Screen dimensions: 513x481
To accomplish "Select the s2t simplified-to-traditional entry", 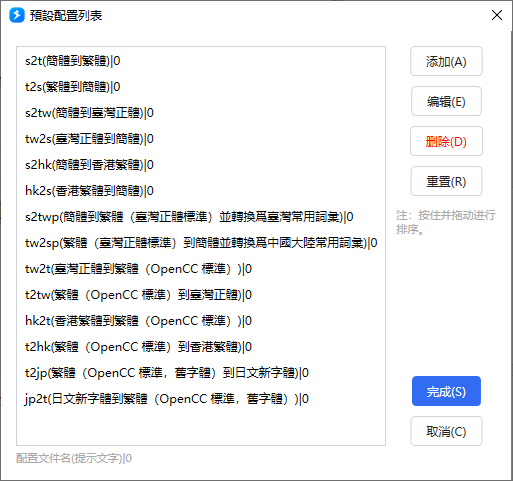I will tap(201, 61).
